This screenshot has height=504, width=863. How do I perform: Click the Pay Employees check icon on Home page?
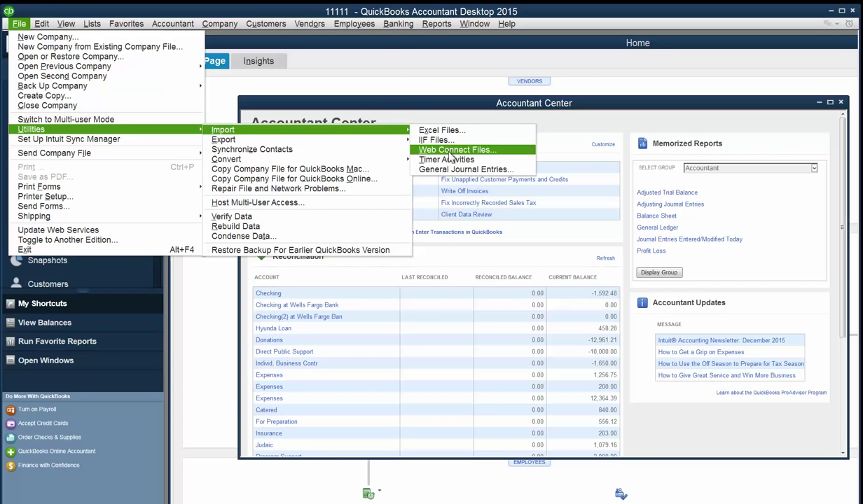pyautogui.click(x=621, y=493)
